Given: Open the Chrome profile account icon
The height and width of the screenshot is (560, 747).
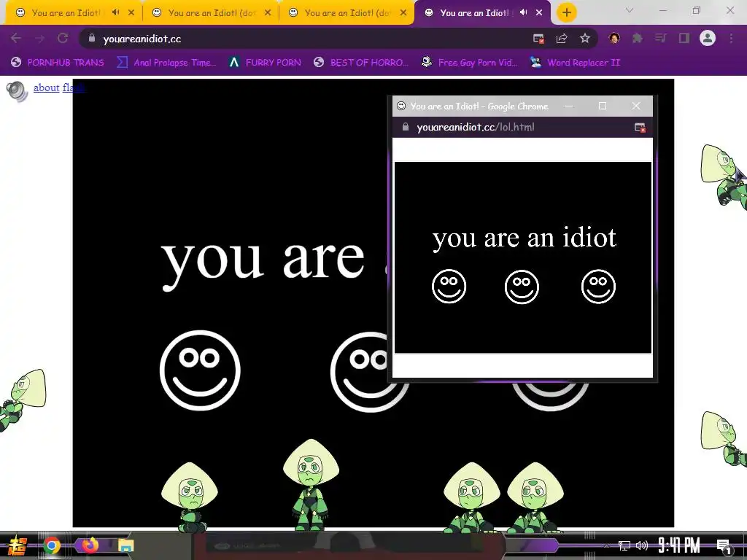Looking at the screenshot, I should pyautogui.click(x=708, y=38).
